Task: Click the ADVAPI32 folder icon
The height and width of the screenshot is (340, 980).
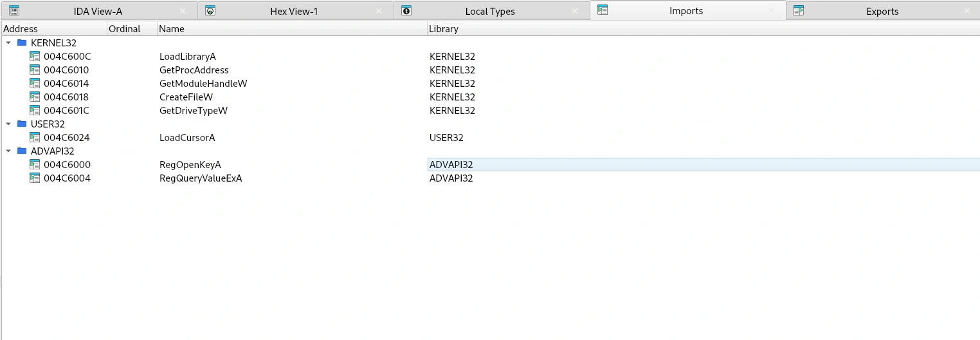Action: [22, 151]
